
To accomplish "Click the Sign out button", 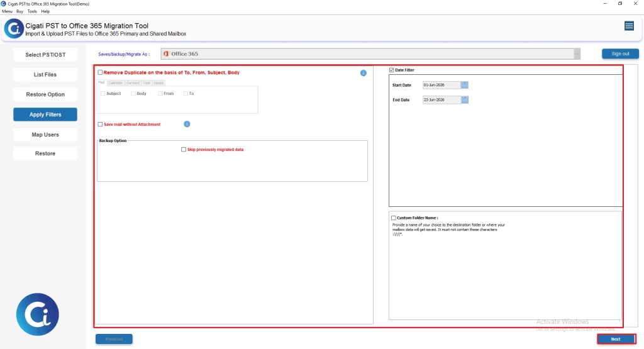I will [620, 54].
